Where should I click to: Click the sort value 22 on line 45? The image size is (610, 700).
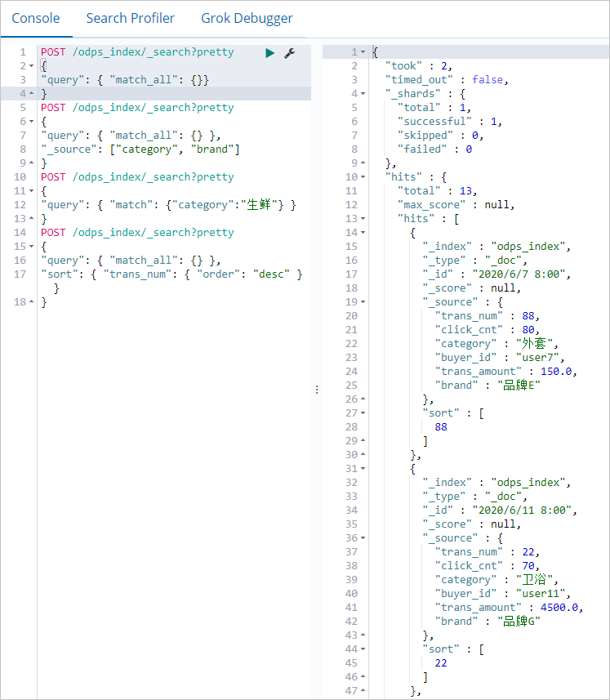(x=441, y=663)
